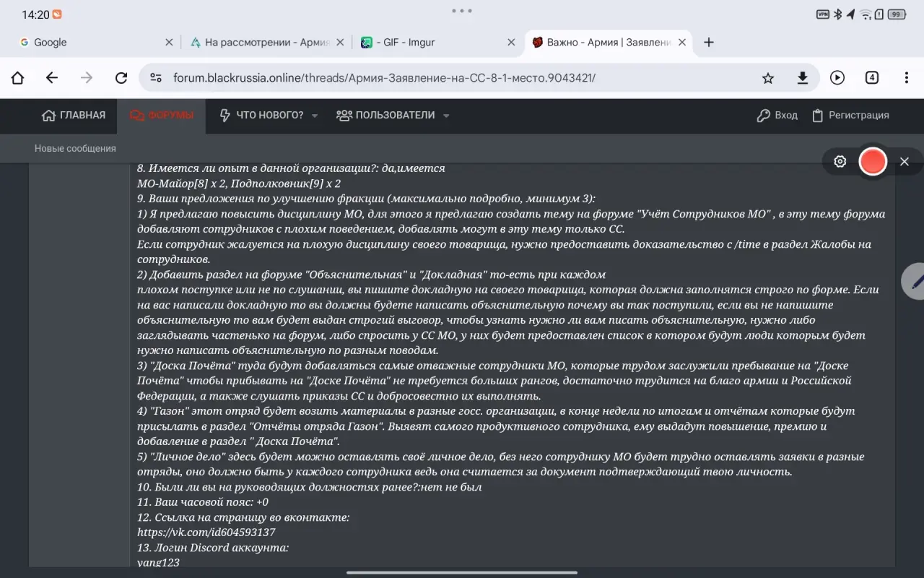Click the Вход login link
The image size is (924, 578).
777,116
